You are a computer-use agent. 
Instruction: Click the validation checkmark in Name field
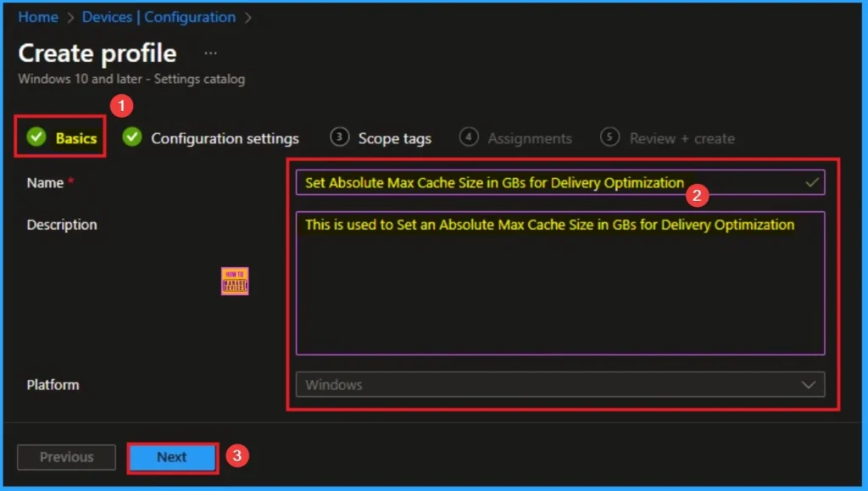coord(812,182)
